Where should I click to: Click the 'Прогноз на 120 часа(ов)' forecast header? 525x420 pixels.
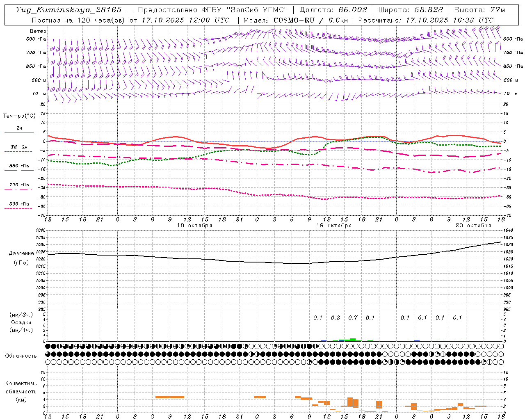click(79, 20)
